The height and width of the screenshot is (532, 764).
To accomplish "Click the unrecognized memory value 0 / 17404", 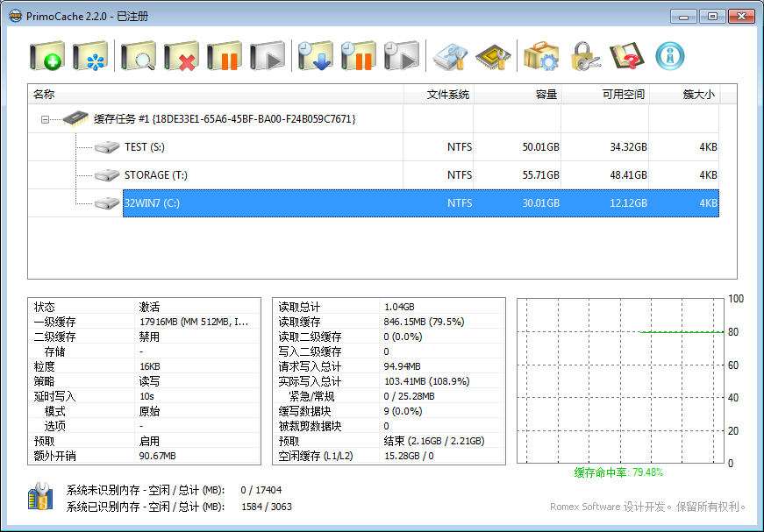I will click(x=261, y=490).
